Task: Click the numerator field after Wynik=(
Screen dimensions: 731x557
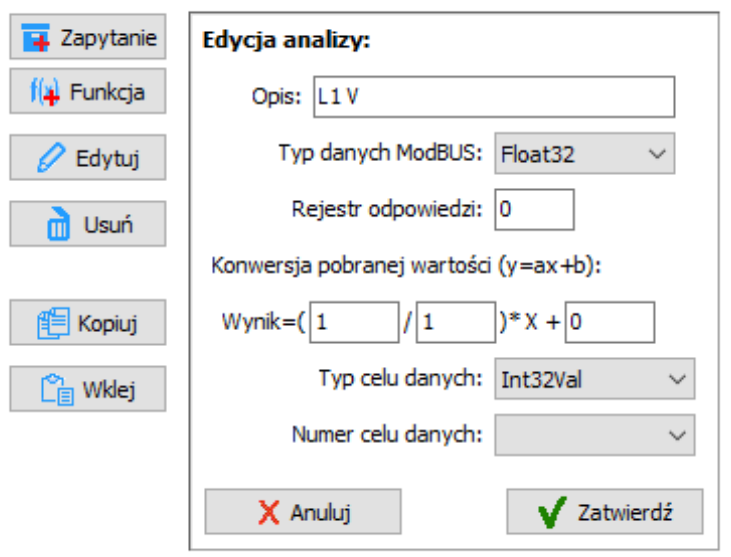Action: tap(354, 322)
